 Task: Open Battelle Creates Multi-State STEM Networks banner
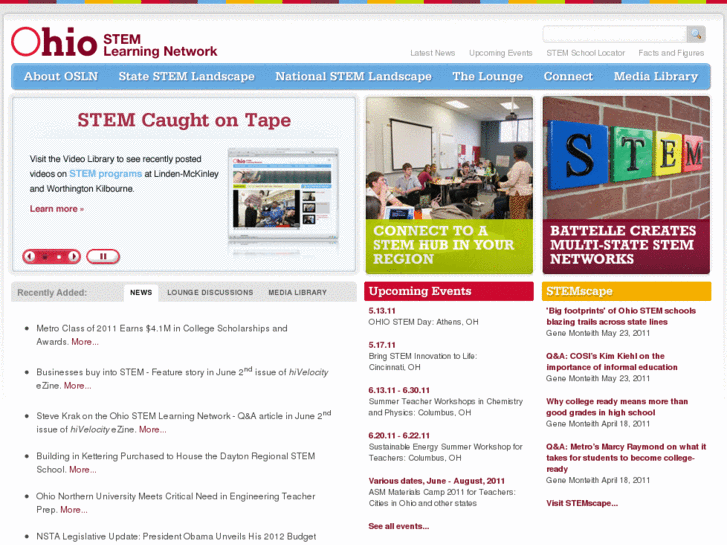626,185
